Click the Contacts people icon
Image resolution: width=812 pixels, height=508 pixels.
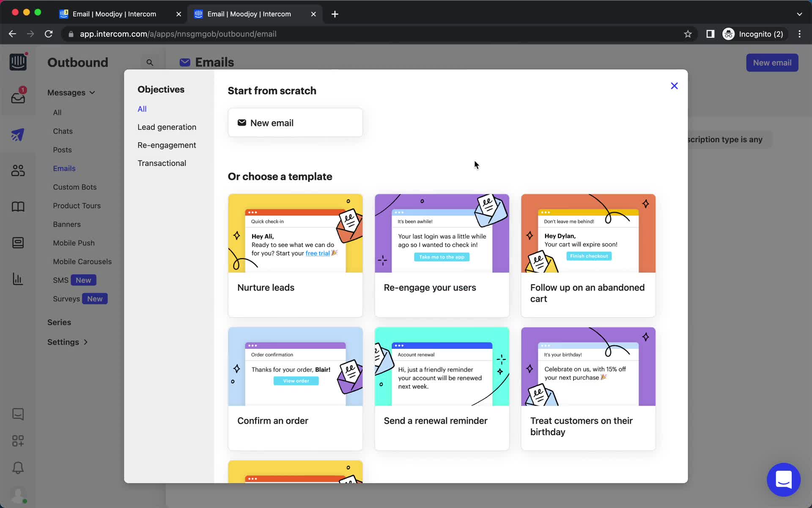click(x=17, y=170)
